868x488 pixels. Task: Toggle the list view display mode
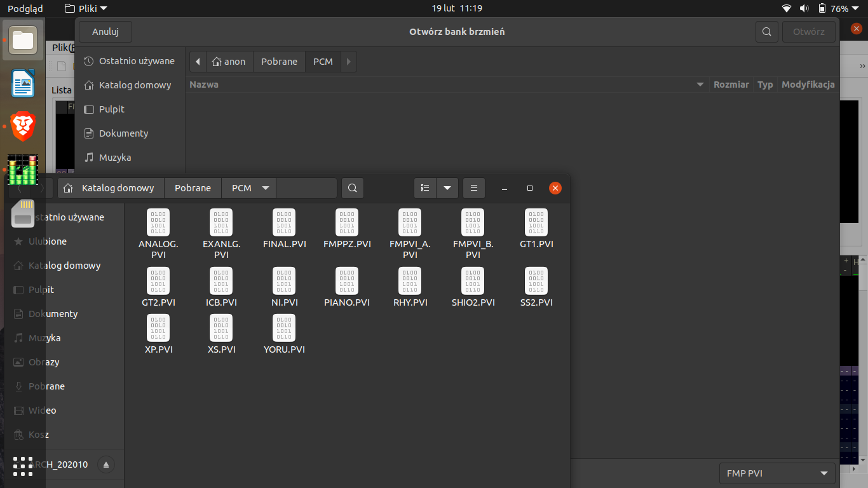click(x=424, y=188)
